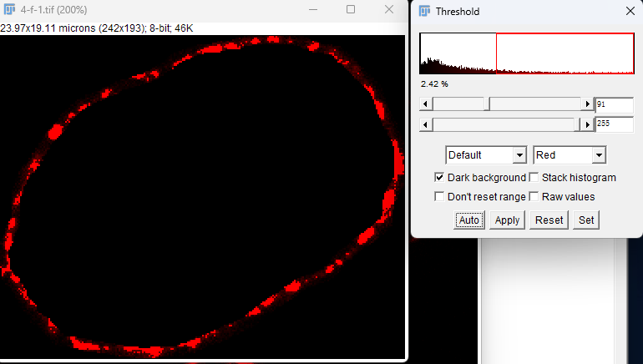
Task: Click the 2.42 % thresholded percentage text
Action: click(434, 84)
